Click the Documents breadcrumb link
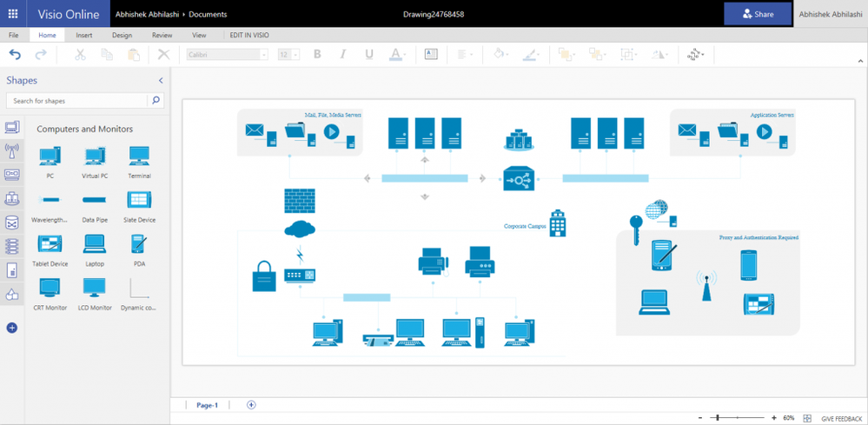Screen dimensions: 868x425 coord(208,15)
